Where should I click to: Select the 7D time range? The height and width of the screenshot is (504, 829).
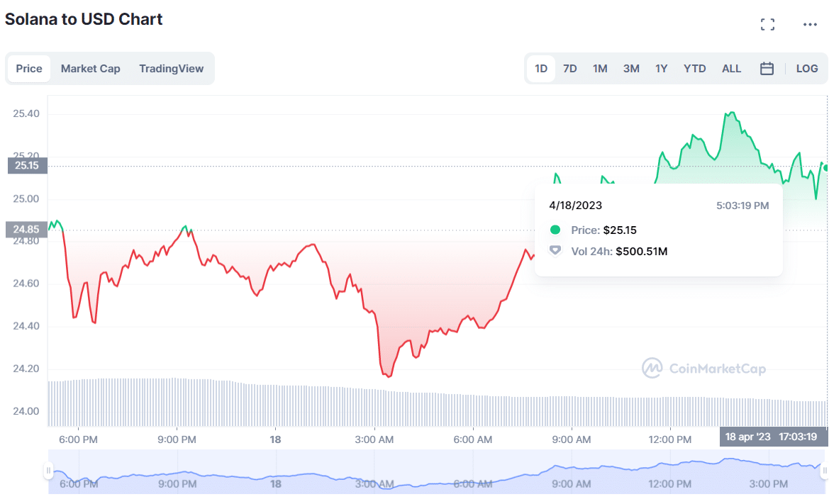click(x=570, y=69)
